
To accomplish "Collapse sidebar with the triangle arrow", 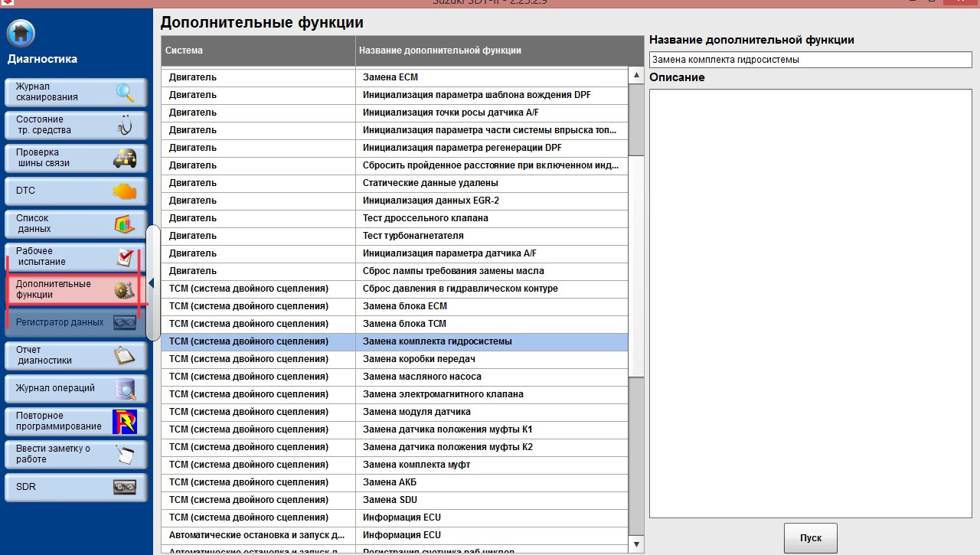I will coord(151,283).
